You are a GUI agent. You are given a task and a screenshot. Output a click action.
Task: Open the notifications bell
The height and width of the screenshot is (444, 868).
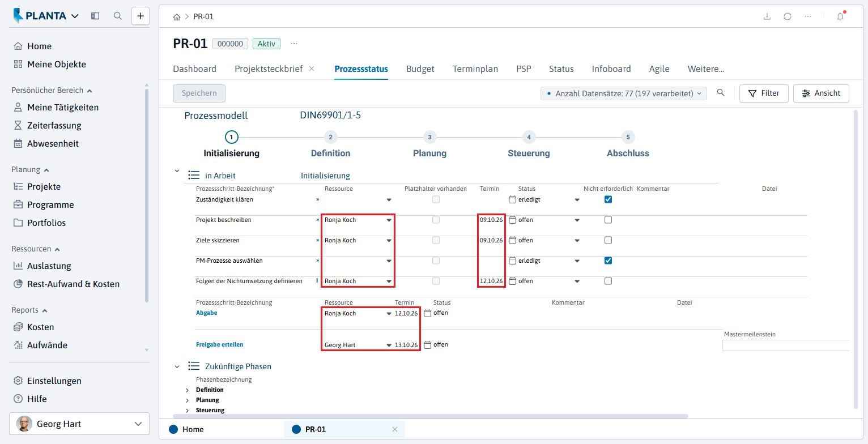840,16
